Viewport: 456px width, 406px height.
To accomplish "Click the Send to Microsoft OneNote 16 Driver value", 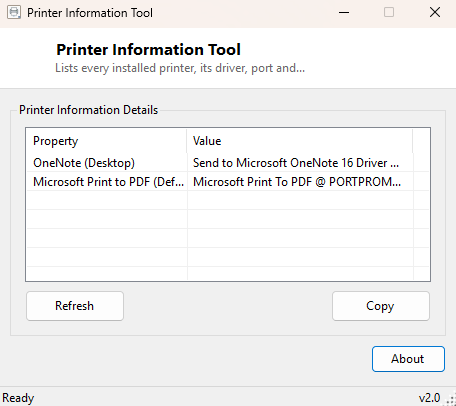I will [296, 163].
